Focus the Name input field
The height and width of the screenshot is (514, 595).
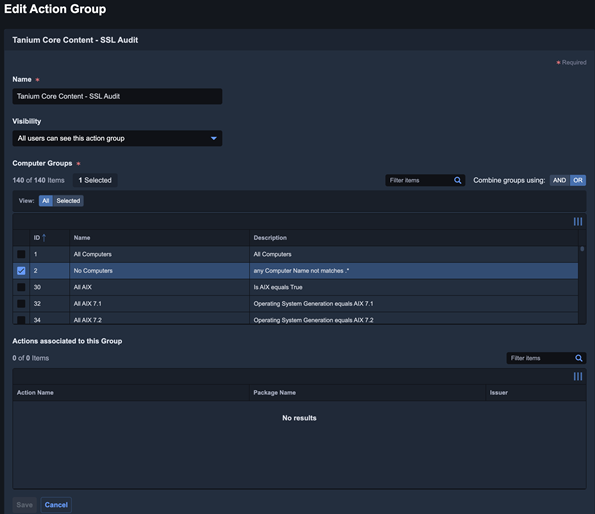point(117,96)
